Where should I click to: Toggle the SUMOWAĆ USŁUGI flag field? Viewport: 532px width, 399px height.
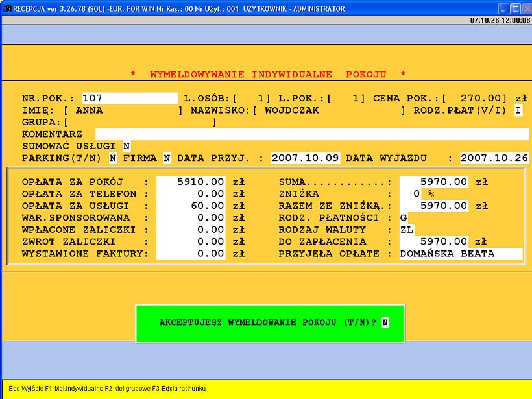pos(127,146)
